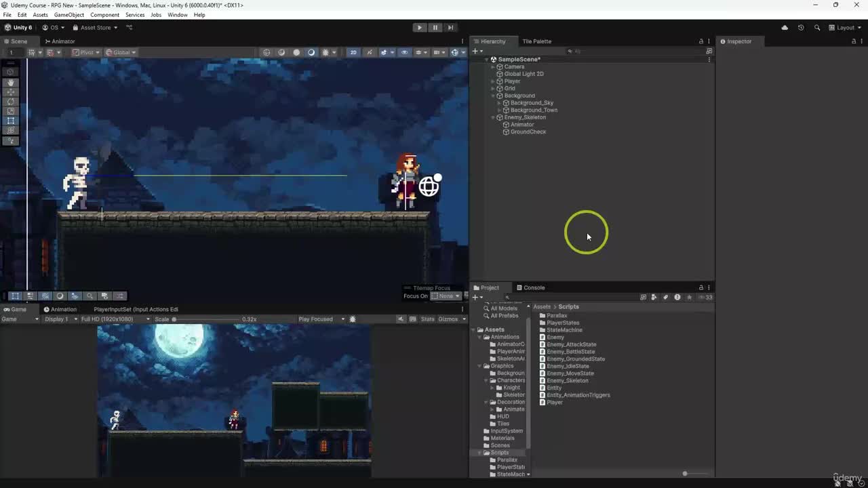Viewport: 868px width, 488px height.
Task: Toggle Stats overlay in Game view
Action: tap(427, 319)
